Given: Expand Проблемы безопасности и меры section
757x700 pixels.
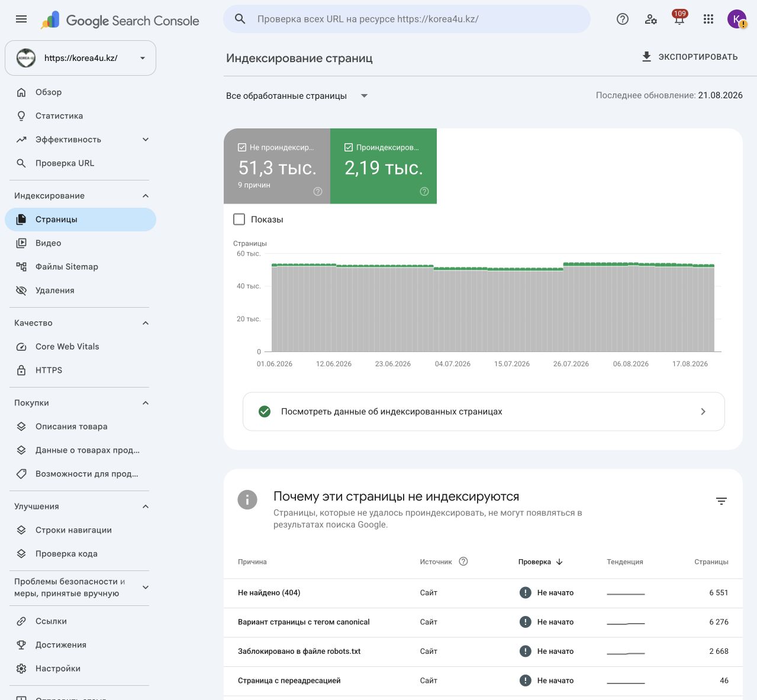Looking at the screenshot, I should point(146,588).
